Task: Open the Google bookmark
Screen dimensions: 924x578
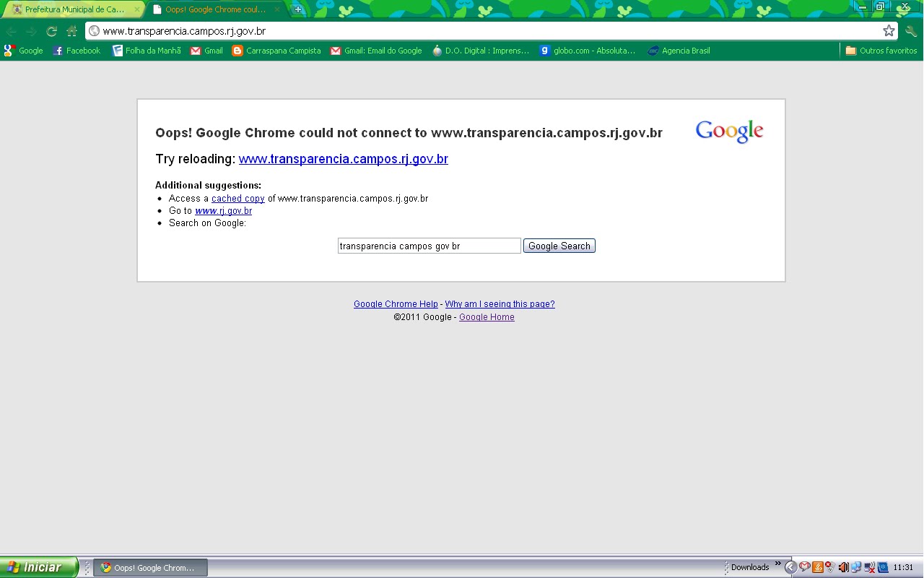Action: (x=24, y=51)
